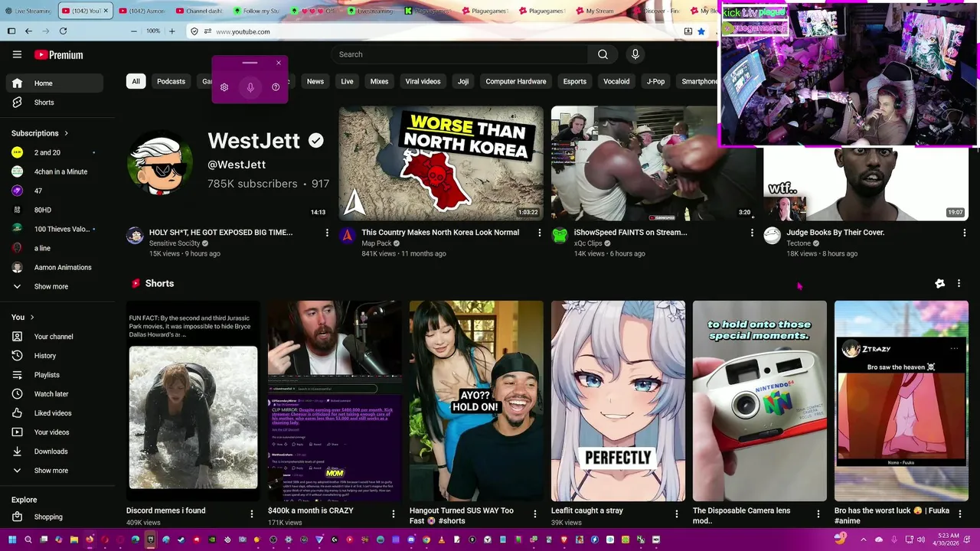The width and height of the screenshot is (980, 551).
Task: Open help icon in voice typing popup
Action: tap(276, 87)
